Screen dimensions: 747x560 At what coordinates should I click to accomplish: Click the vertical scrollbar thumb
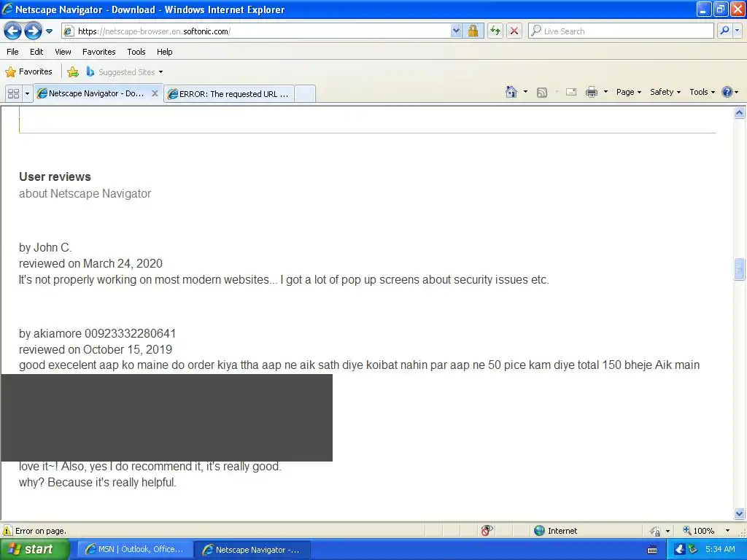[740, 269]
